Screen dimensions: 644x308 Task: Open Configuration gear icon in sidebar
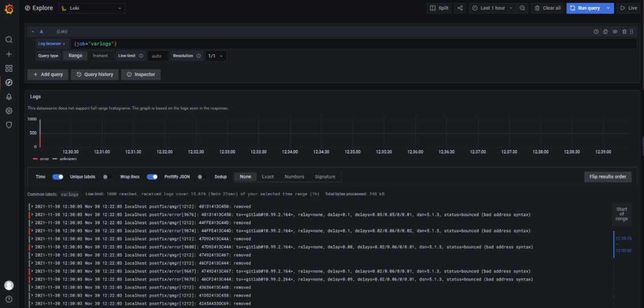click(x=9, y=111)
